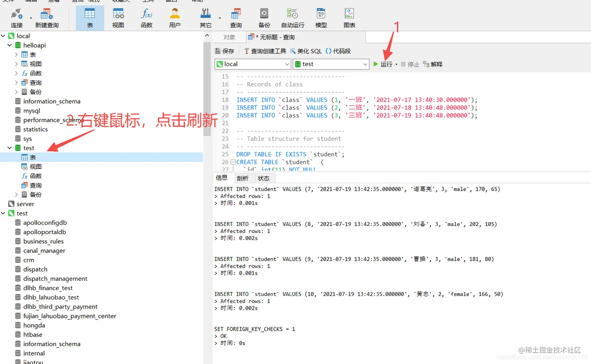
Task: Expand 函数 under helloapi
Action: tap(16, 74)
